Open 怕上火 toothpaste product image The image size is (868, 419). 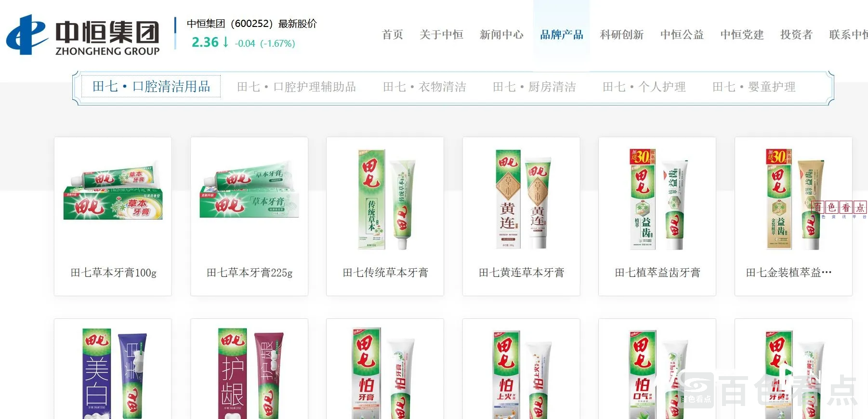tap(522, 375)
